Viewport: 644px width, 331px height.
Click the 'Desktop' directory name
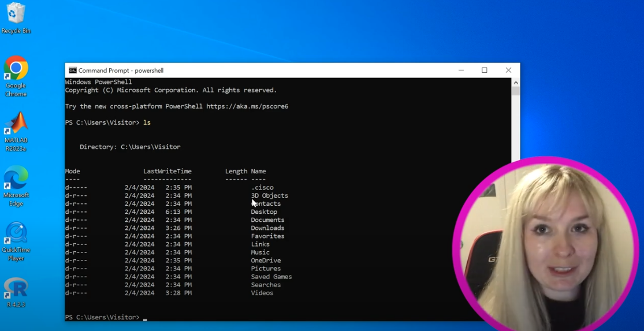click(264, 212)
